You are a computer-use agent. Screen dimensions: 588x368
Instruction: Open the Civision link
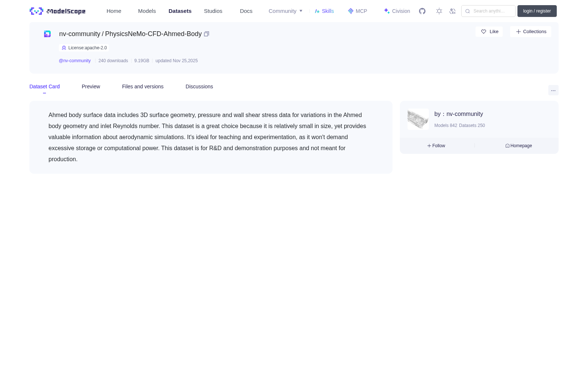pyautogui.click(x=397, y=11)
